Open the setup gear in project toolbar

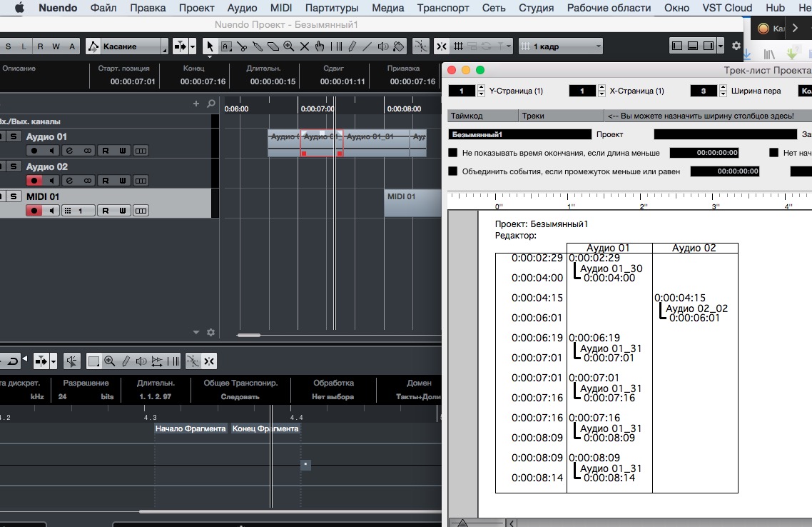(736, 46)
